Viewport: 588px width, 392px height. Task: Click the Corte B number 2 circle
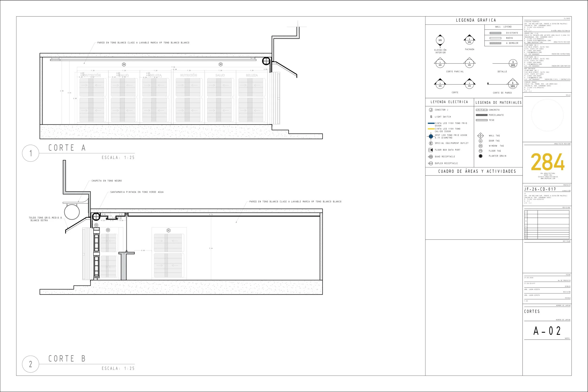click(31, 364)
